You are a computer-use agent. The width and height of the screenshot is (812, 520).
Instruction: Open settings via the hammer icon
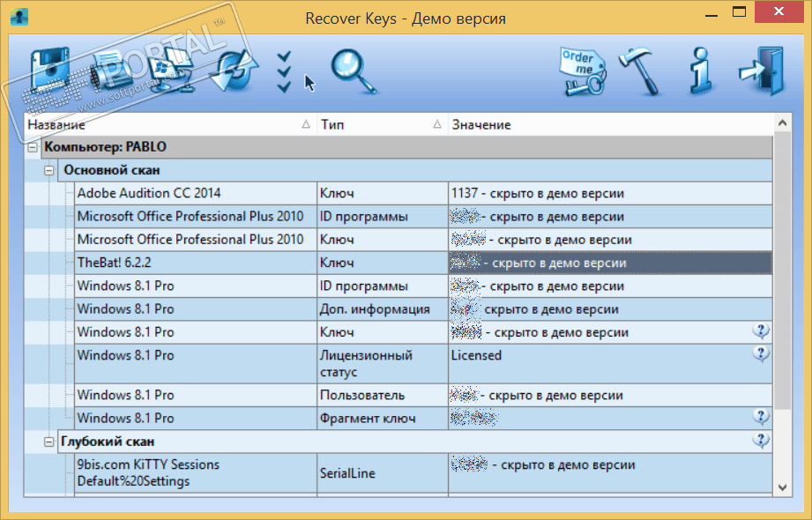pyautogui.click(x=639, y=71)
